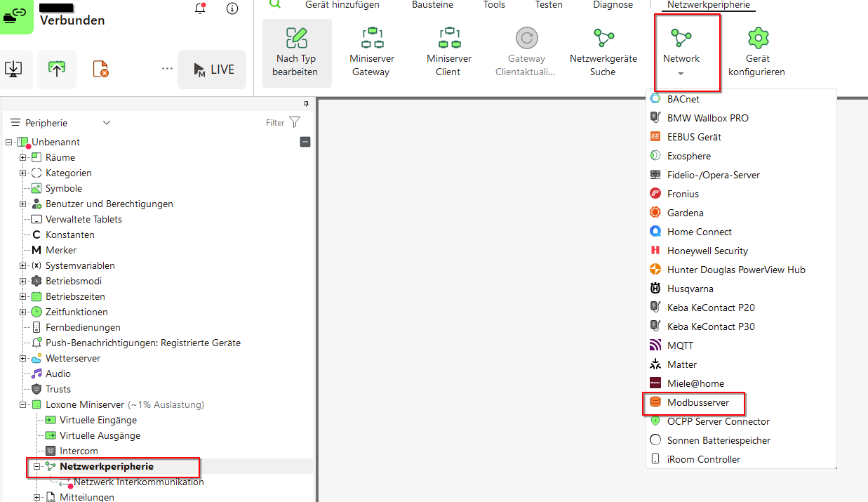868x502 pixels.
Task: Open the info circle icon
Action: [x=232, y=8]
